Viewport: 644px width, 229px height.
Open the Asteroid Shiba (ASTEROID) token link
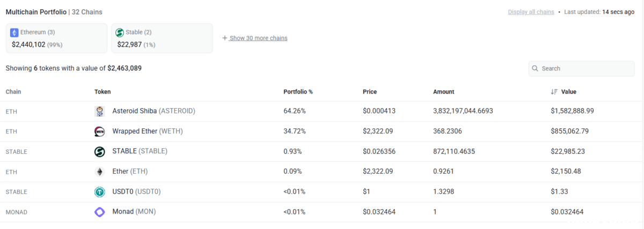pos(153,111)
